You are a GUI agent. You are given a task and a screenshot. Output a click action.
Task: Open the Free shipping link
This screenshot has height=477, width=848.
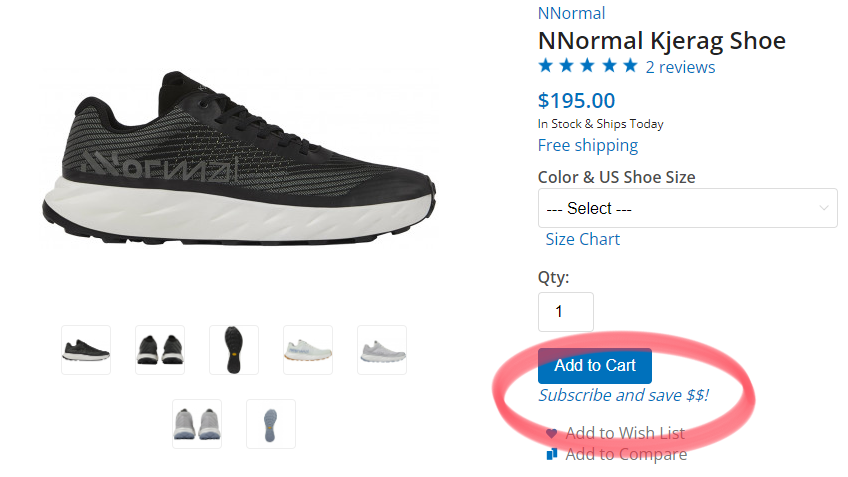click(587, 145)
